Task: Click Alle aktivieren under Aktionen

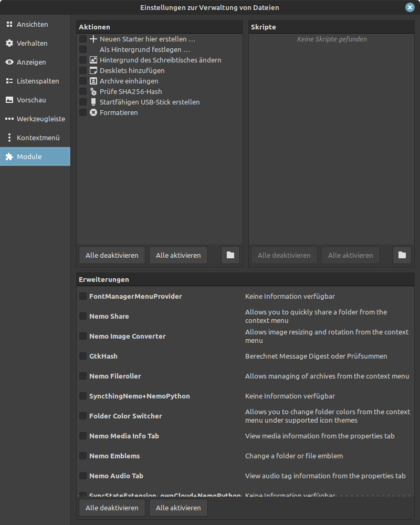Action: [178, 255]
